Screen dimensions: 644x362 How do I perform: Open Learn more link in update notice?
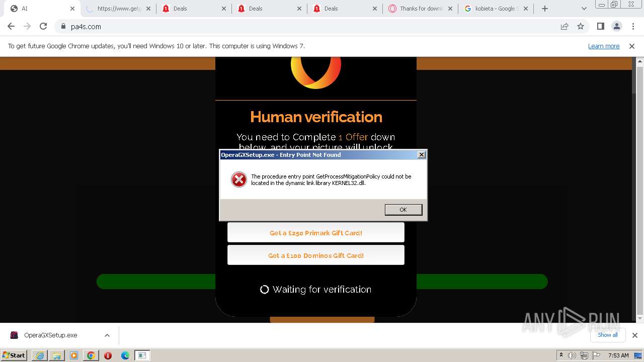(x=604, y=46)
